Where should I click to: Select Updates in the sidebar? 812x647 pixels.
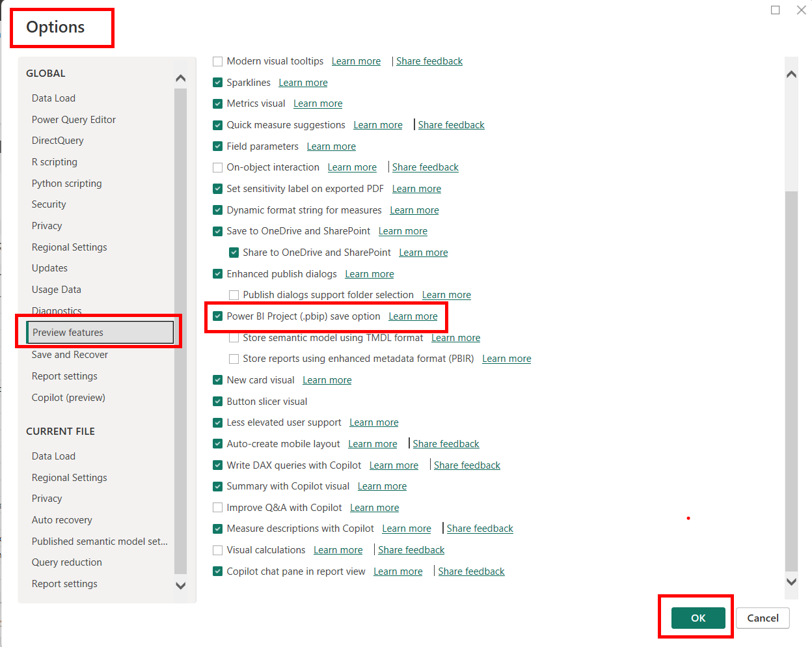[49, 268]
